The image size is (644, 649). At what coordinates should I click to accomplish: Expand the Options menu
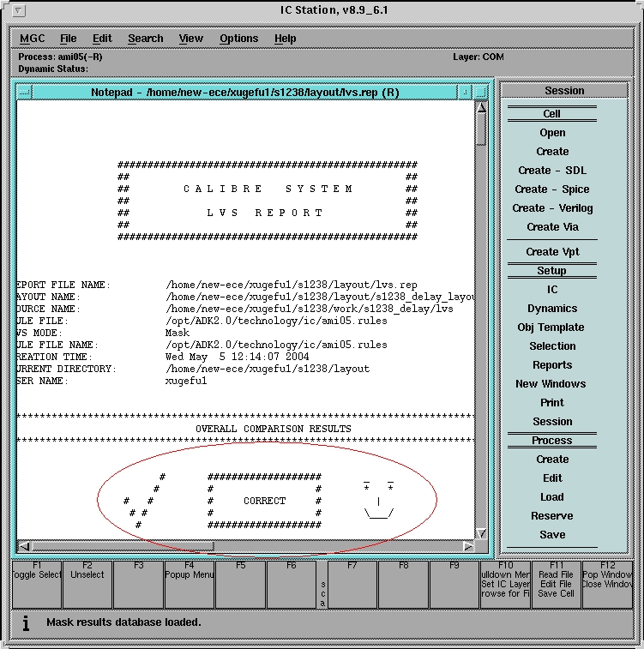[238, 39]
